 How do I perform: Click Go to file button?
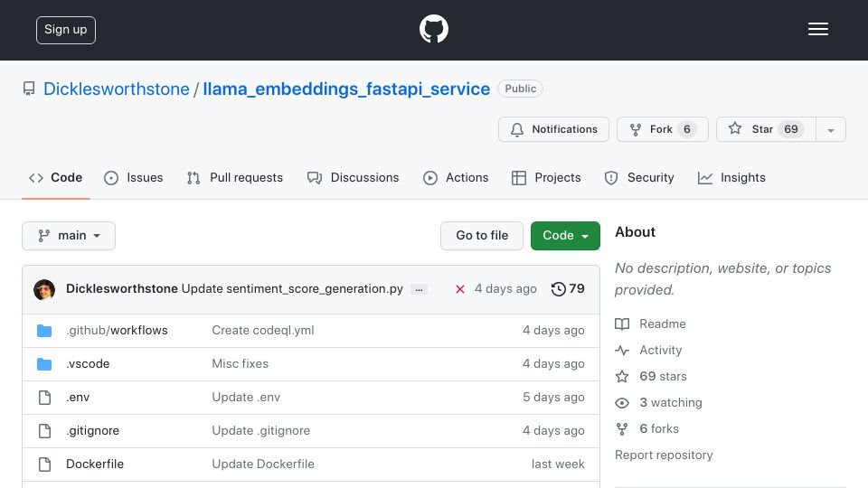[x=482, y=236]
